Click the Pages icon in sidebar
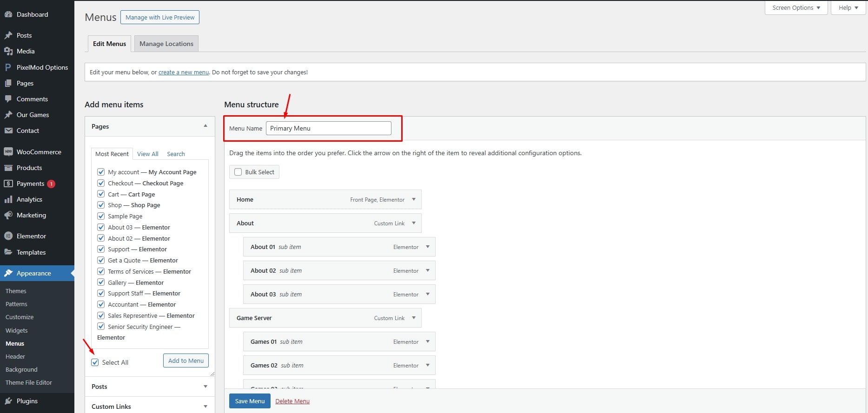Viewport: 868px width, 413px height. [x=8, y=83]
